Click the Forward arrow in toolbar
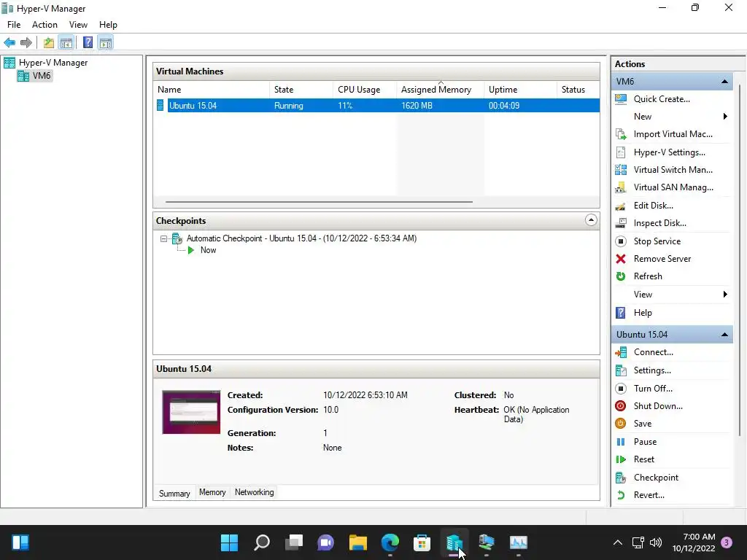 click(x=26, y=43)
